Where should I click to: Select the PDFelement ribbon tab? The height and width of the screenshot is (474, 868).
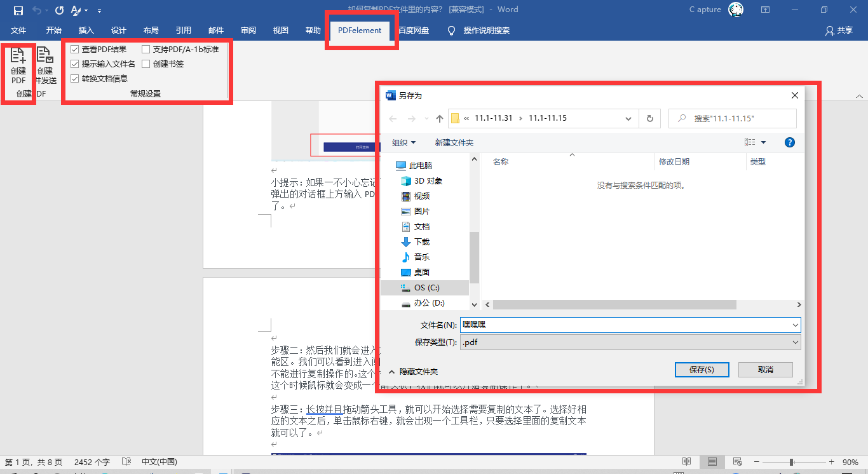(360, 30)
